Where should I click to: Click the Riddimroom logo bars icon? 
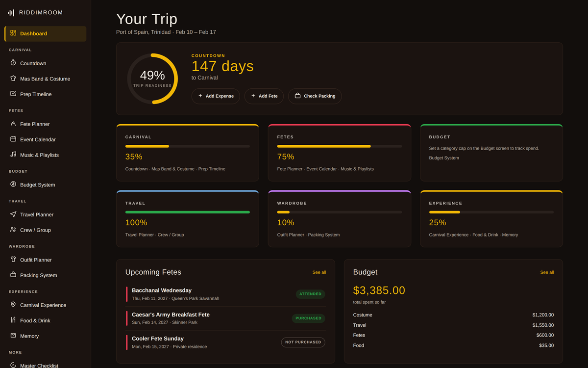pyautogui.click(x=11, y=13)
